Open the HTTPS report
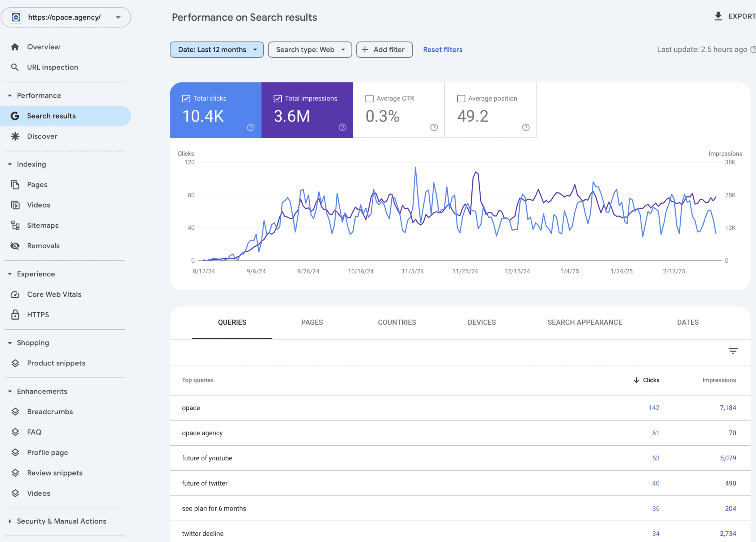 38,314
